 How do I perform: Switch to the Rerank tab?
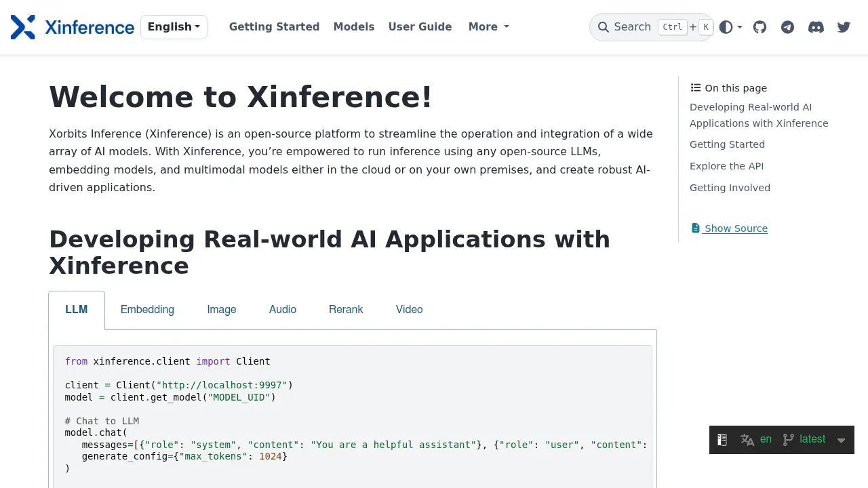(346, 310)
